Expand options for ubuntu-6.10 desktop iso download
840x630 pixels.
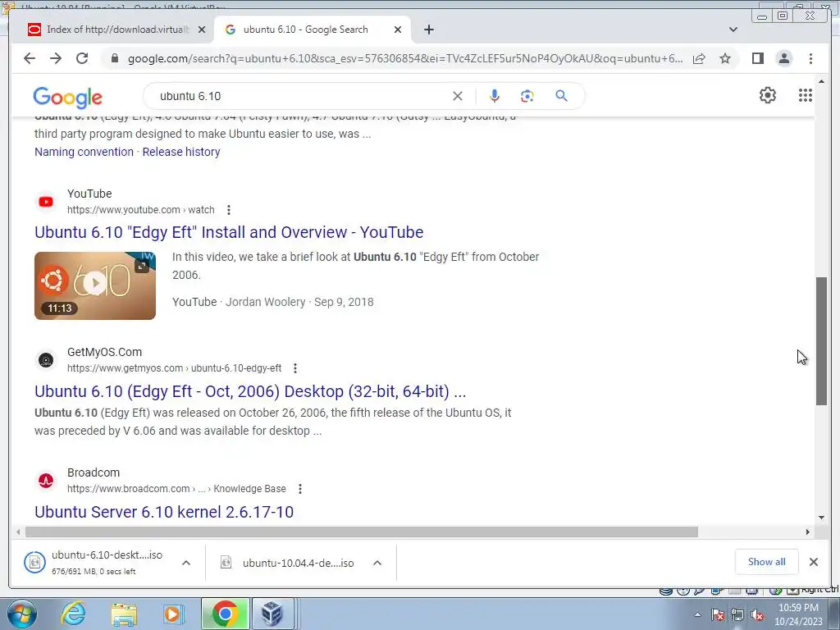coord(186,563)
